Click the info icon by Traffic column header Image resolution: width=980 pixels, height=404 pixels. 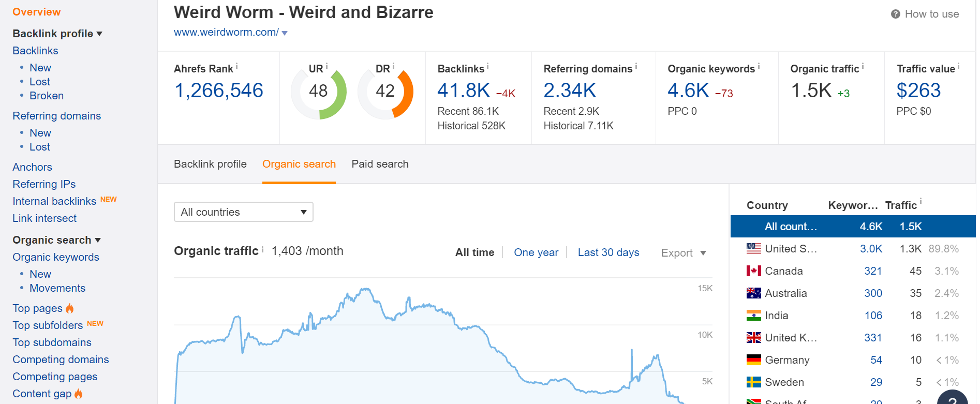[920, 201]
